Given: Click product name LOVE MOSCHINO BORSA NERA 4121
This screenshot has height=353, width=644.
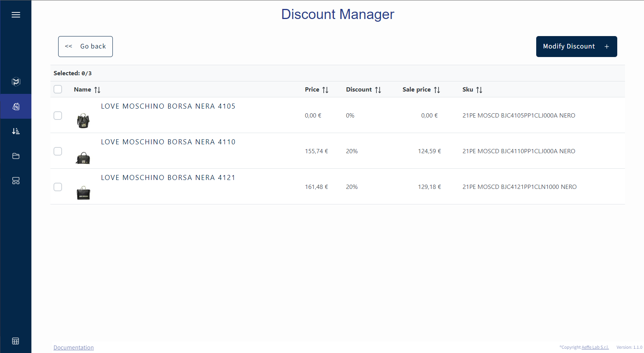Looking at the screenshot, I should pos(168,178).
